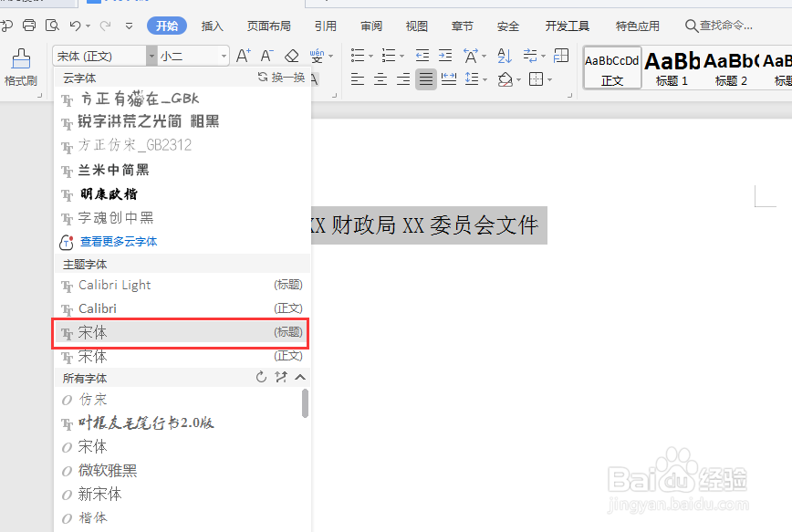
Task: Click line spacing icon
Action: pyautogui.click(x=471, y=79)
